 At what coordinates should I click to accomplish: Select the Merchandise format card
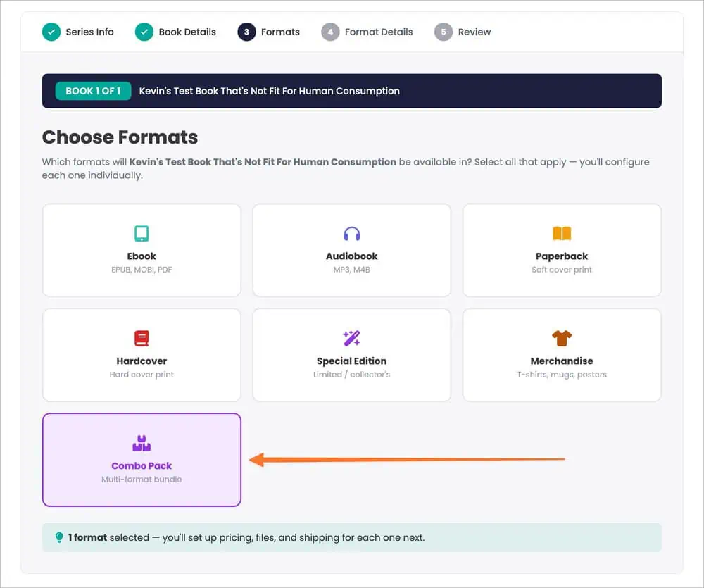562,355
